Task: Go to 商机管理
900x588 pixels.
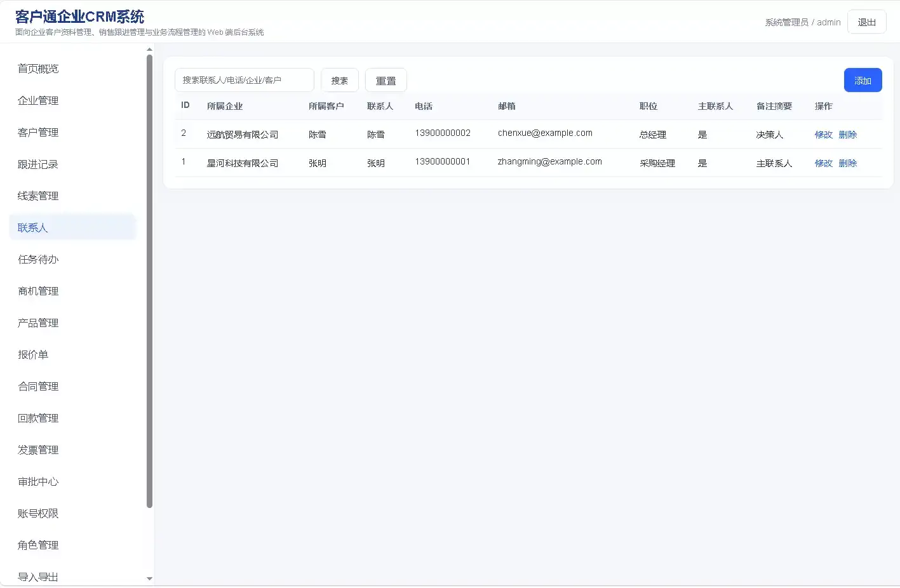Action: [38, 291]
